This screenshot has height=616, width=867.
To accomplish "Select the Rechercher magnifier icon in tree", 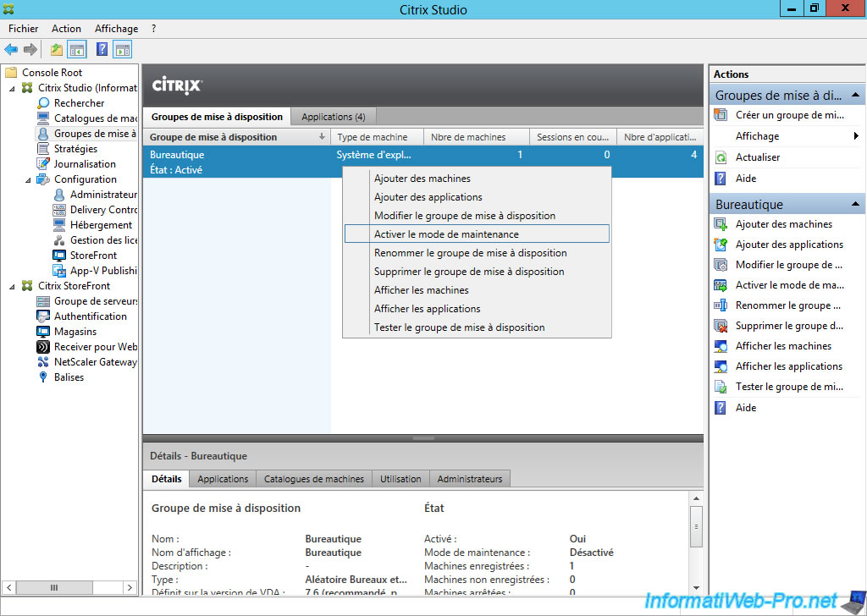I will coord(43,102).
